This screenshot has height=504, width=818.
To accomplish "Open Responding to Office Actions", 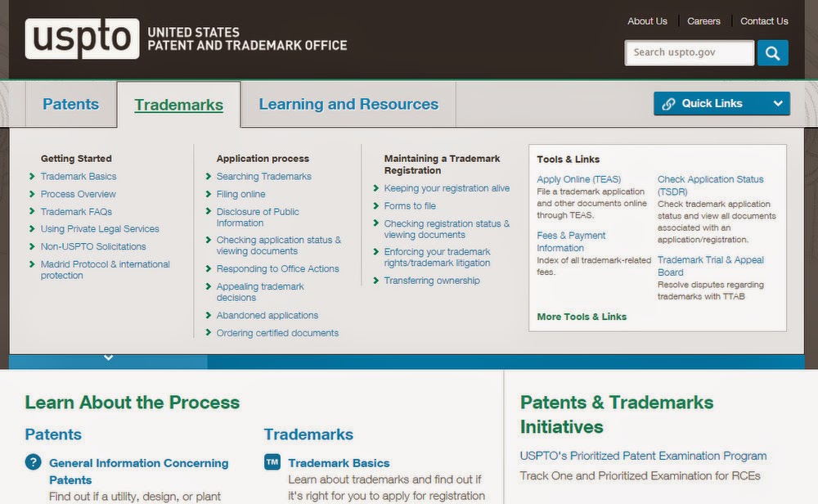I will coord(277,268).
